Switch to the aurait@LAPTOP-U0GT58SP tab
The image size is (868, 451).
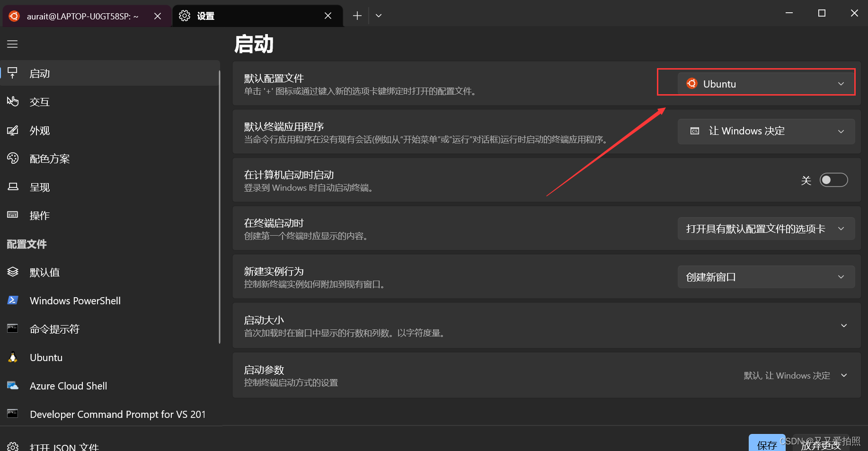click(x=87, y=16)
